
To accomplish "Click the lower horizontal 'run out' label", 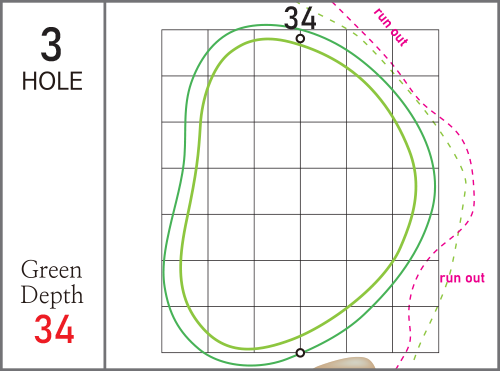I will 462,278.
